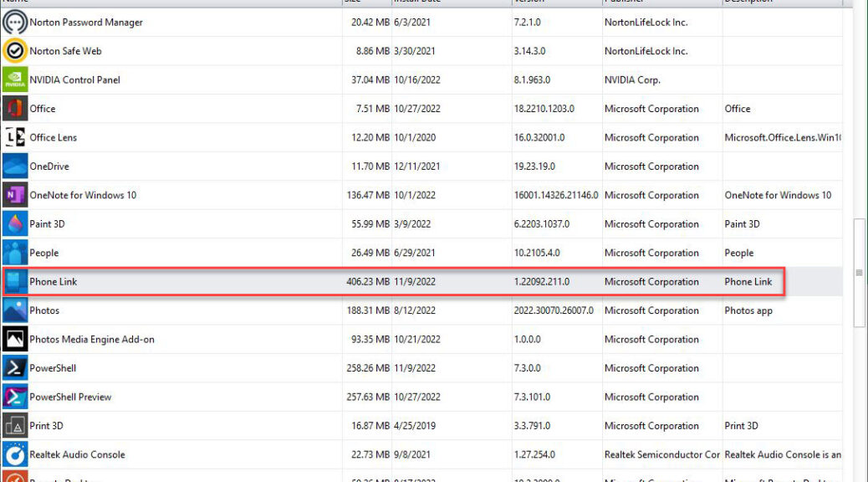Select the OneDrive name

point(49,167)
